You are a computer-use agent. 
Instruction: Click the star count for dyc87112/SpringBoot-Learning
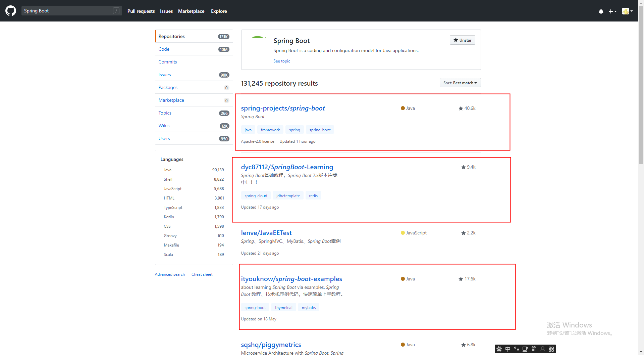[x=471, y=167]
